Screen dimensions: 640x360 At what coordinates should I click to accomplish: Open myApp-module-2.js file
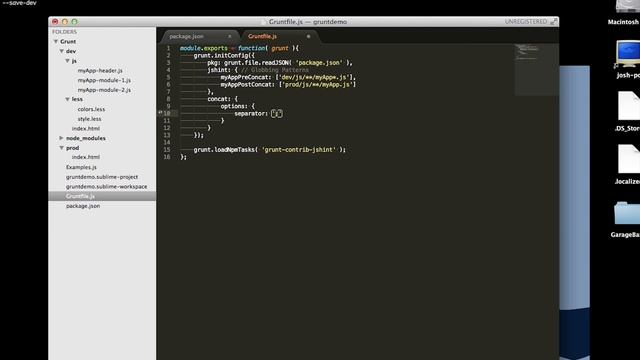(x=104, y=90)
